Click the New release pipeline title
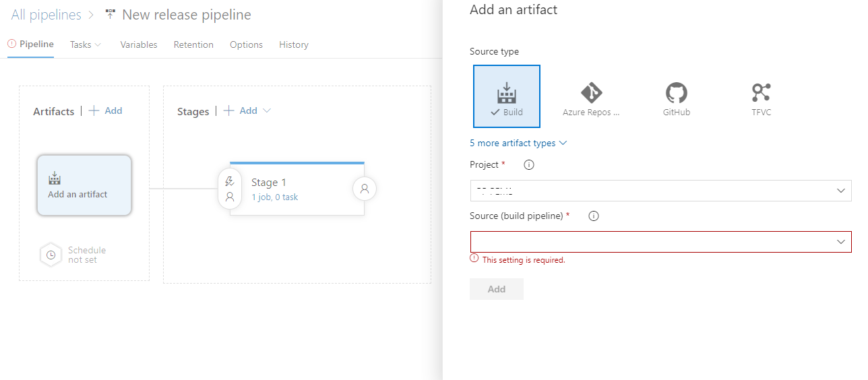 coord(187,14)
